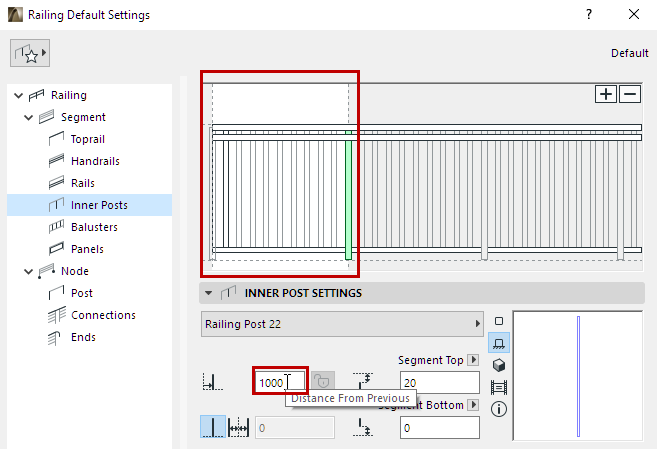Click the blue post in elevation preview
The width and height of the screenshot is (657, 449).
(x=578, y=376)
